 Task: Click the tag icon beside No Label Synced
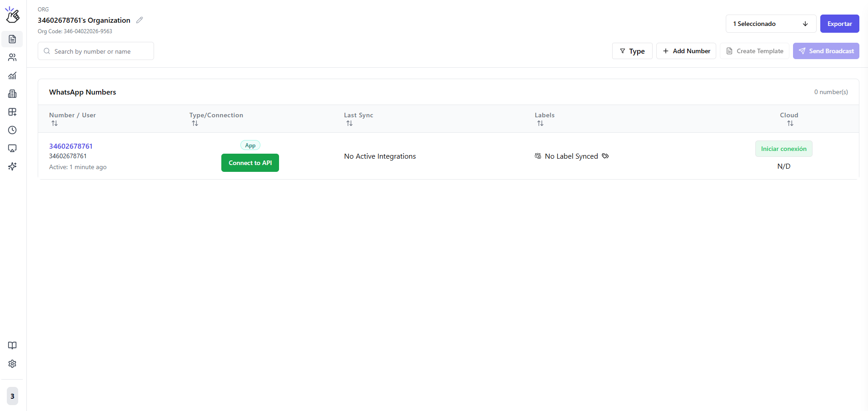pos(605,156)
